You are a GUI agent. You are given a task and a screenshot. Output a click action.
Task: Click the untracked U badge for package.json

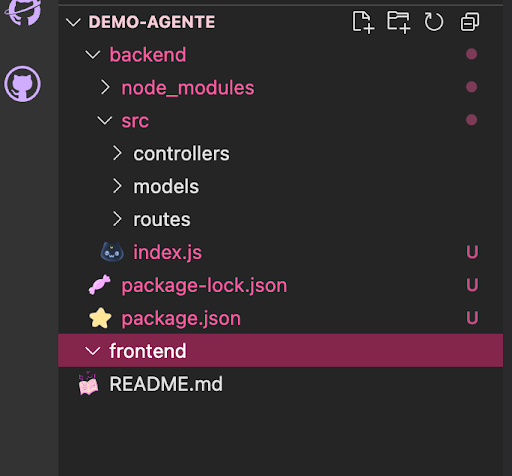tap(472, 318)
